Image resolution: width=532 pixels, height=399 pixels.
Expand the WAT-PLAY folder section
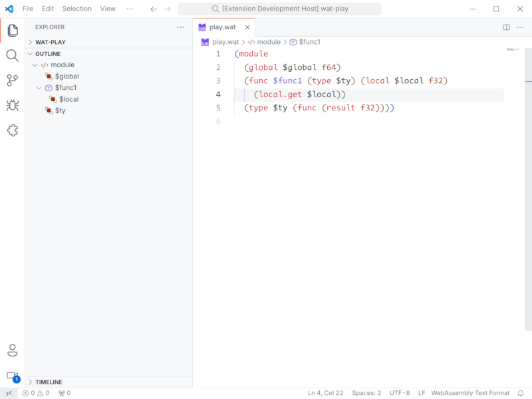click(x=50, y=42)
